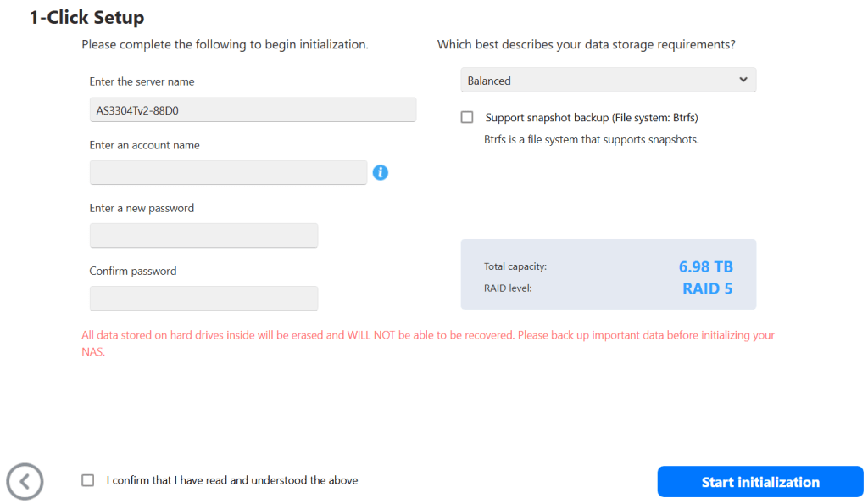The height and width of the screenshot is (504, 868).
Task: Click the Enter an account name label
Action: [145, 145]
